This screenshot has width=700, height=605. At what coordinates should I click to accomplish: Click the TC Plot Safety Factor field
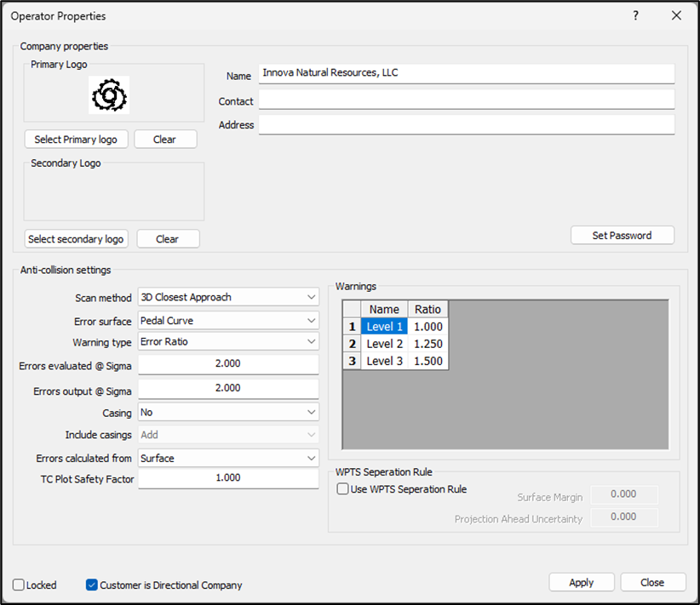[x=228, y=478]
